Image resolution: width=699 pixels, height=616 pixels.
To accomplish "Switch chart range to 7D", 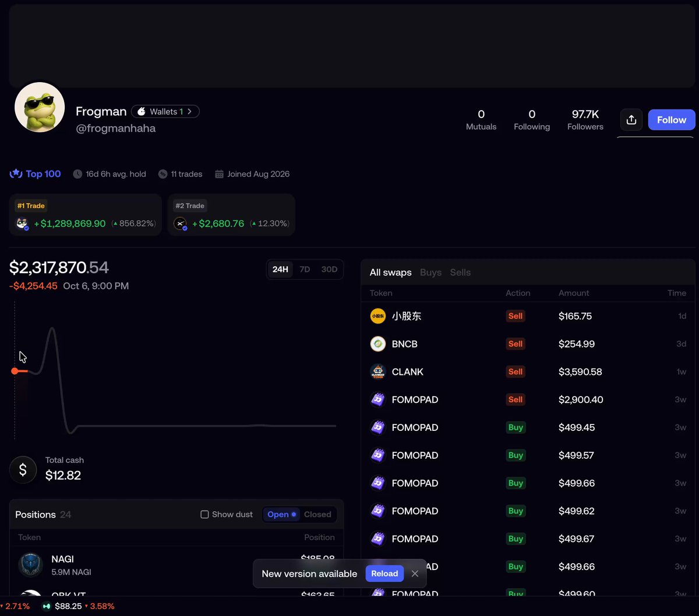I will [x=305, y=270].
